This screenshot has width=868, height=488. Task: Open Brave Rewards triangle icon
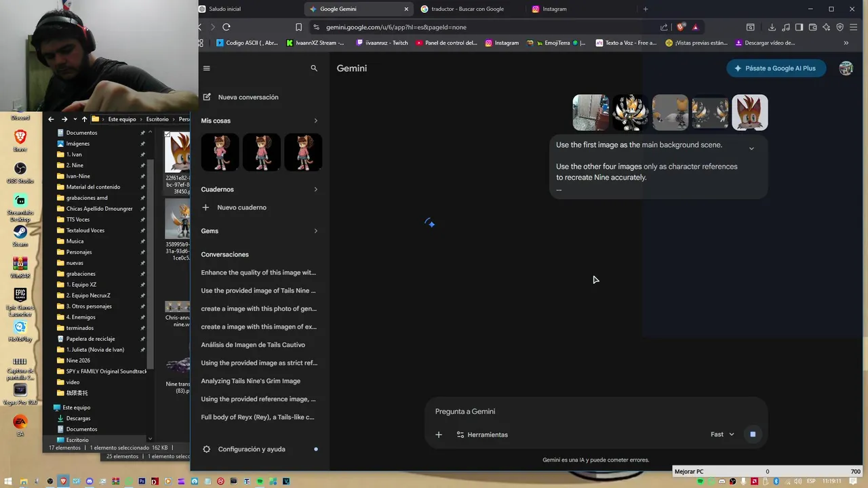pos(695,27)
